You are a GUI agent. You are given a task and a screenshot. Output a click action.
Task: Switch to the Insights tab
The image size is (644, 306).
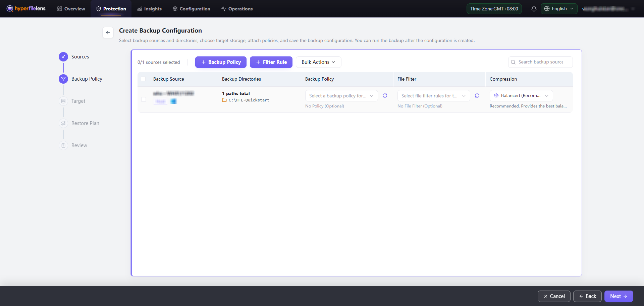[x=149, y=9]
